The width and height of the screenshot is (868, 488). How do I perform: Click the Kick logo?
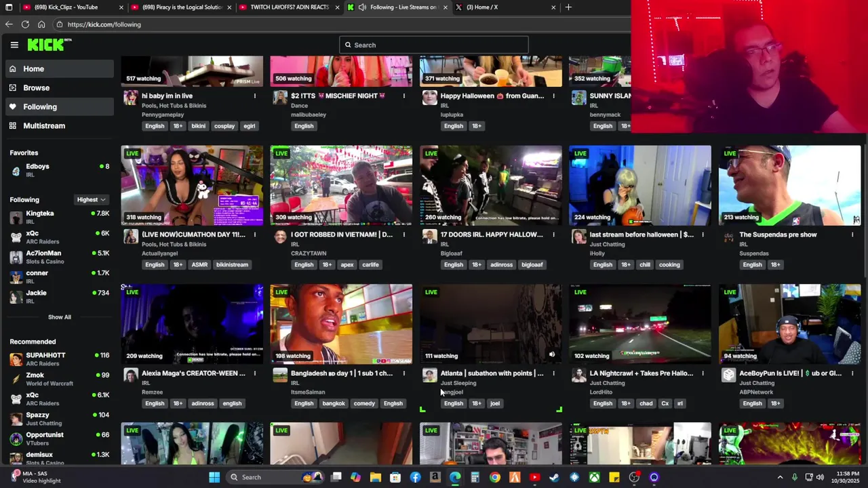pyautogui.click(x=49, y=45)
